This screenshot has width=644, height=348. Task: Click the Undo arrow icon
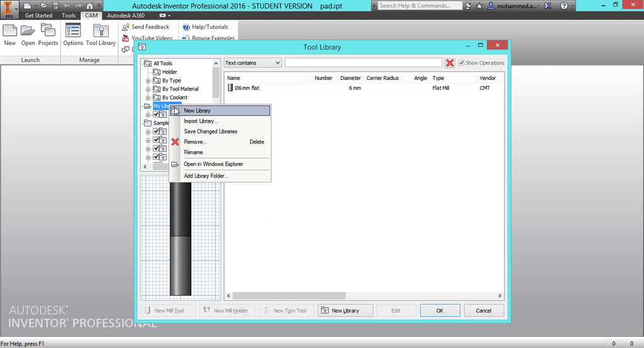[x=67, y=6]
